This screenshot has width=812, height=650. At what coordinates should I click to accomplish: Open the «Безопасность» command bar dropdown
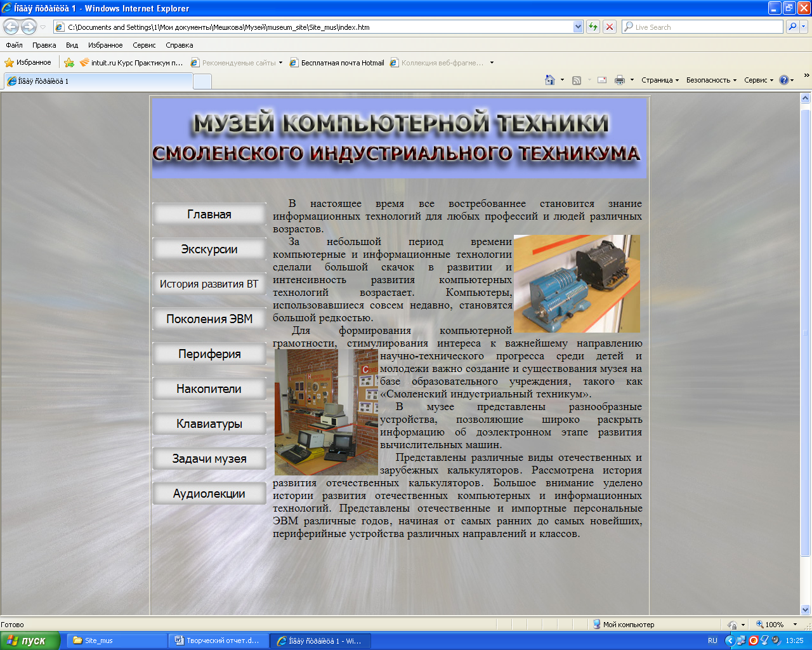(711, 80)
